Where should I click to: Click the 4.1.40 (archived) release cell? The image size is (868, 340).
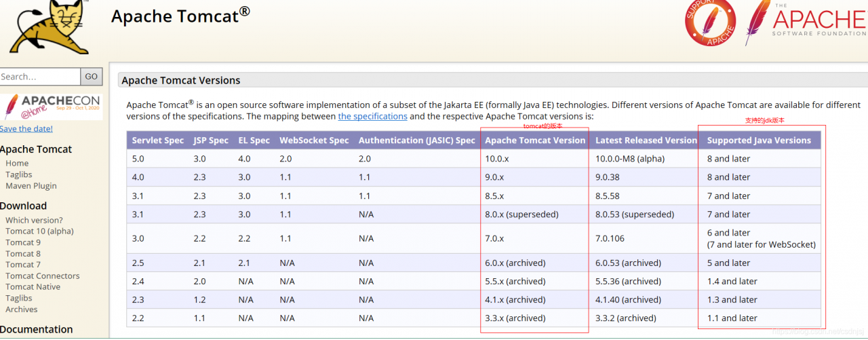tap(646, 300)
